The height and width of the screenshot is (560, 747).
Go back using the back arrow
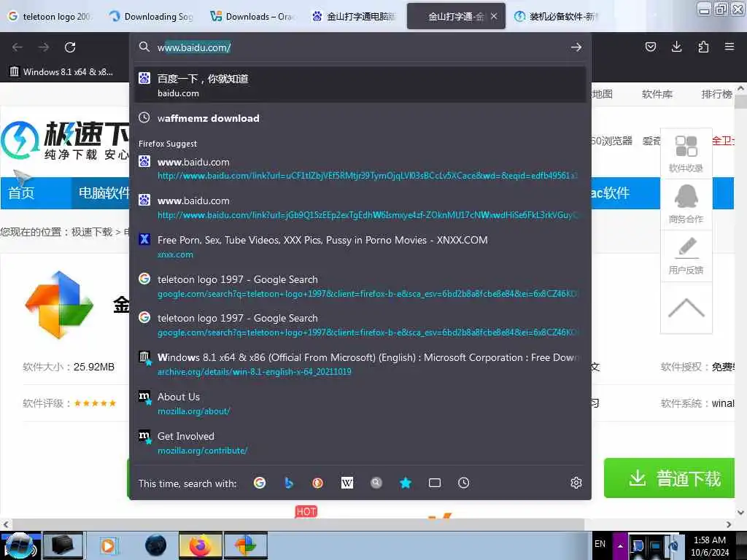click(x=18, y=47)
